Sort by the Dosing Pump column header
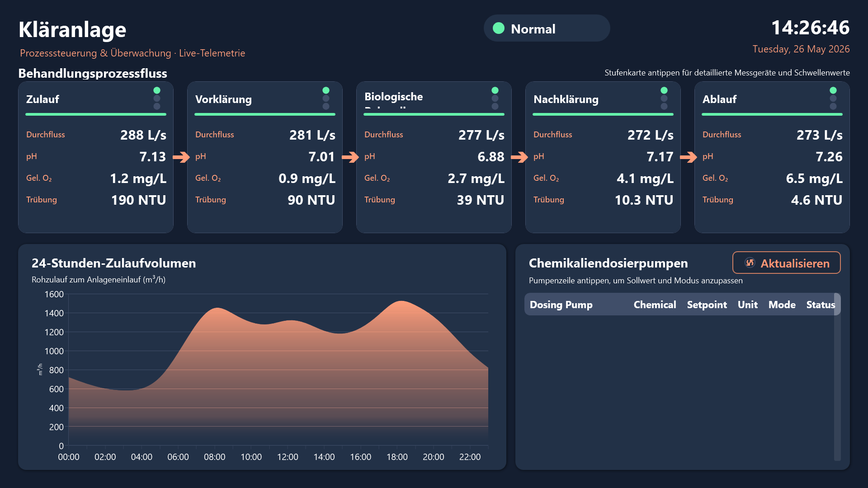 [x=561, y=305]
